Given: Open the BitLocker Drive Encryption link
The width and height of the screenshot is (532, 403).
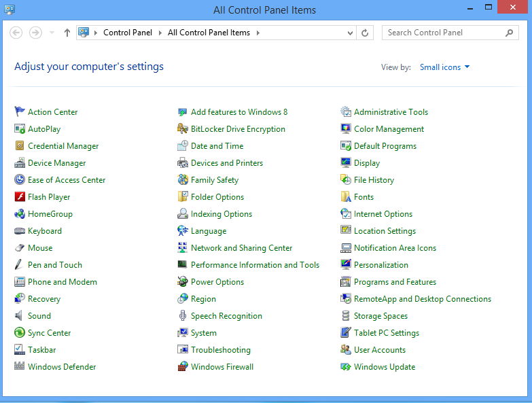Looking at the screenshot, I should click(238, 129).
